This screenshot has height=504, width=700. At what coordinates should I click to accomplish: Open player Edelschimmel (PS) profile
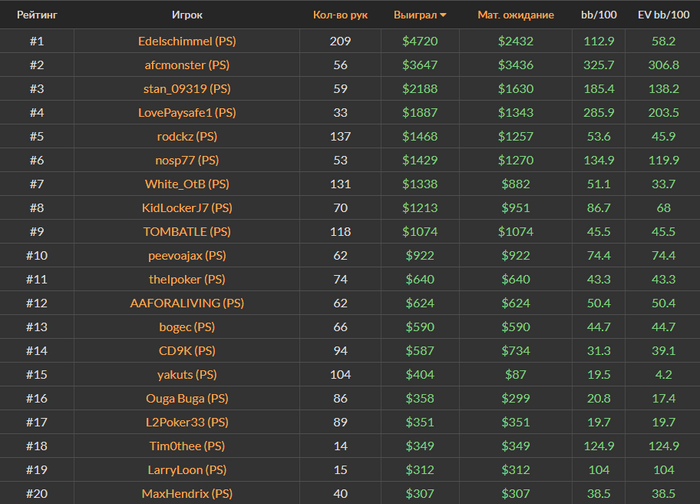pos(186,41)
